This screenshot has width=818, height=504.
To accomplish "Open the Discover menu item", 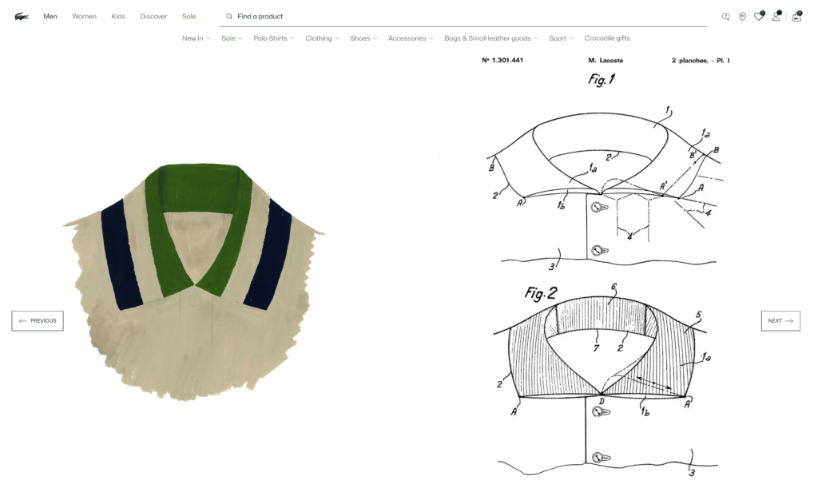I will tap(153, 16).
